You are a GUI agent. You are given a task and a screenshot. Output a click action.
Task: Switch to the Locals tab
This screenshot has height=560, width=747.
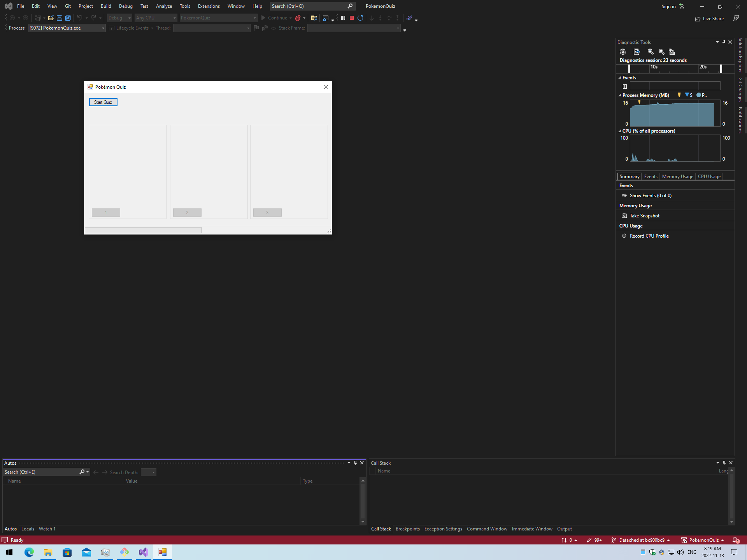(x=28, y=529)
